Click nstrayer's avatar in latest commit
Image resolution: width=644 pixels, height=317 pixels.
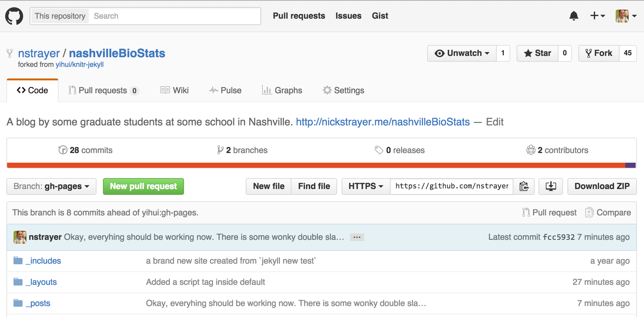pyautogui.click(x=20, y=237)
